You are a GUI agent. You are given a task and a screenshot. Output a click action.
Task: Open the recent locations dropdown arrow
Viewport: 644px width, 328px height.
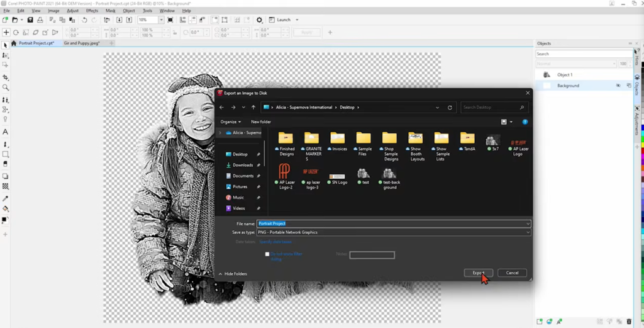tap(243, 107)
